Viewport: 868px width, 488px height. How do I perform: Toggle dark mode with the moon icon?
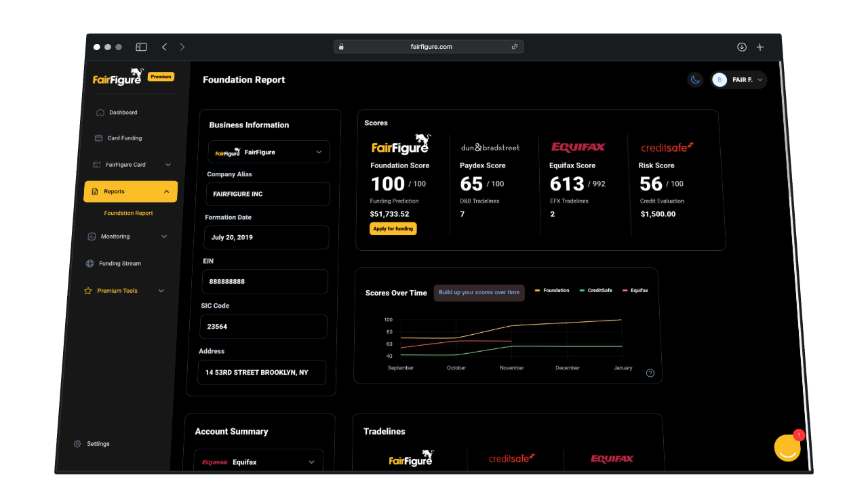pos(695,80)
